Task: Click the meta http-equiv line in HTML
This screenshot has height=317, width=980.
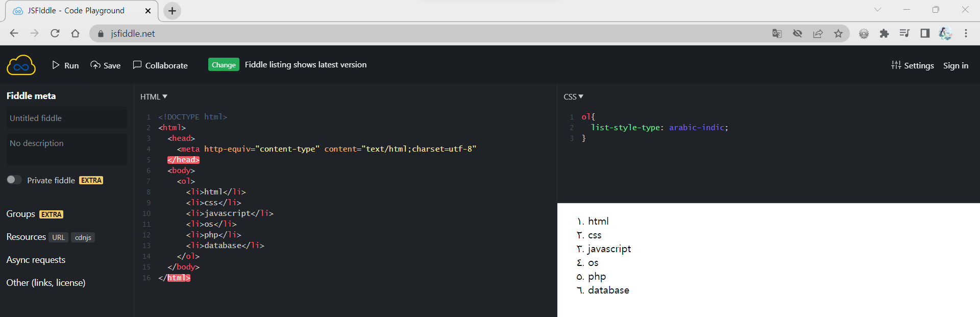Action: pos(327,149)
